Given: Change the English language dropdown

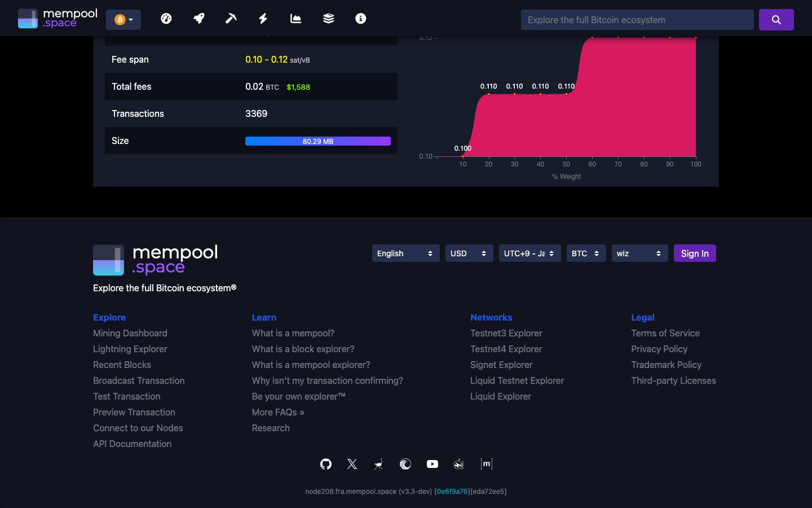Looking at the screenshot, I should tap(405, 253).
